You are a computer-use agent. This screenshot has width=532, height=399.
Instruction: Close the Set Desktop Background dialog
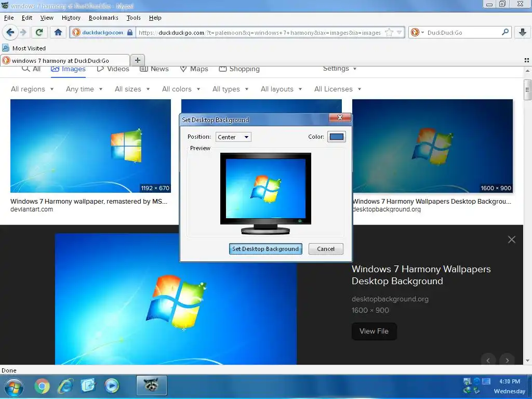point(340,117)
